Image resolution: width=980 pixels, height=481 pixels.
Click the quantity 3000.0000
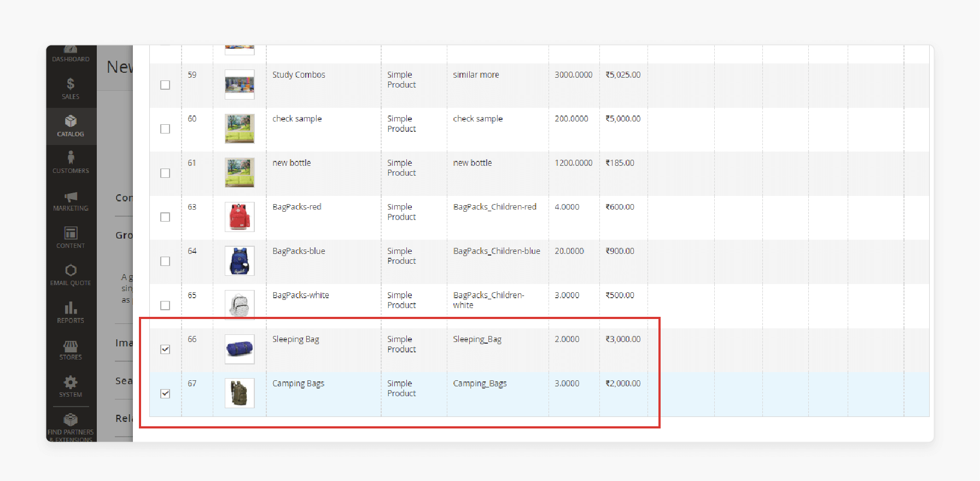point(573,75)
